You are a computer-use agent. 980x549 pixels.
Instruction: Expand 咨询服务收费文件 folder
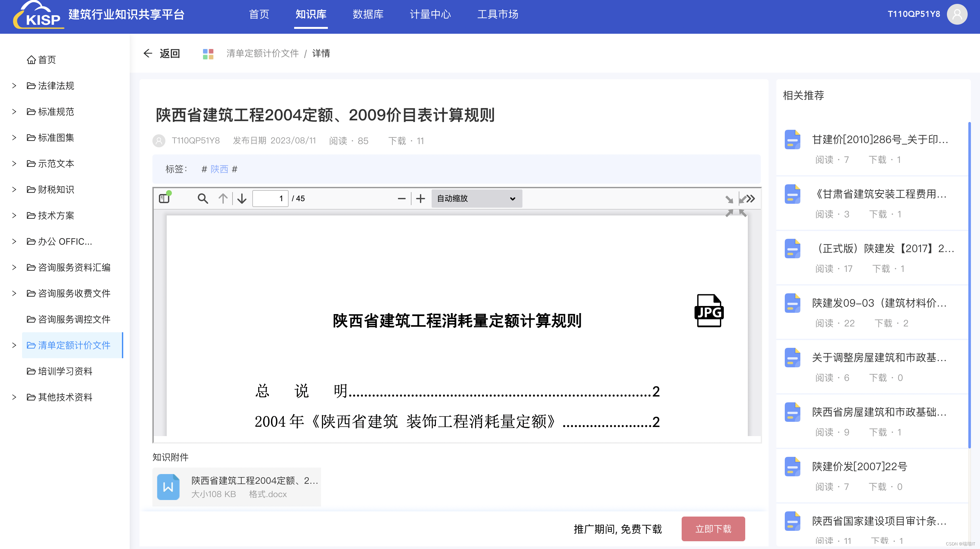pos(14,294)
